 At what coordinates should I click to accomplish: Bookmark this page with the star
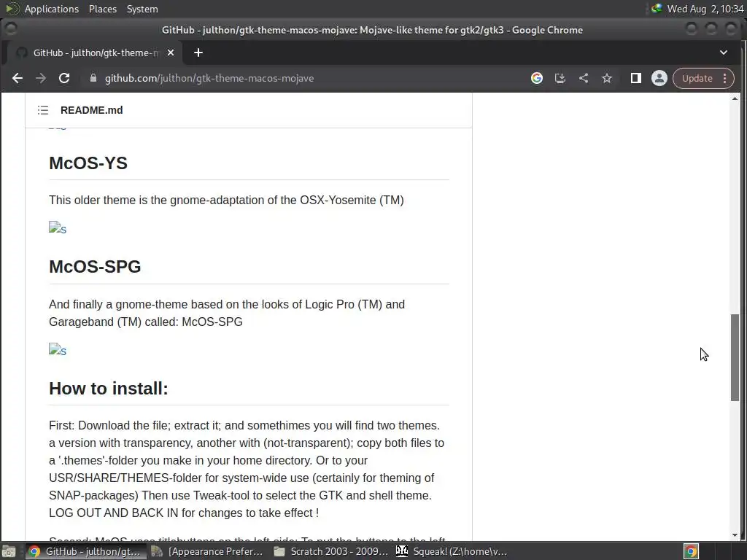tap(606, 78)
